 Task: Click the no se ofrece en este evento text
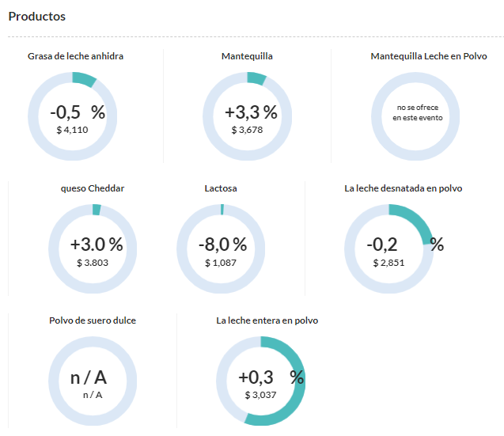(418, 112)
